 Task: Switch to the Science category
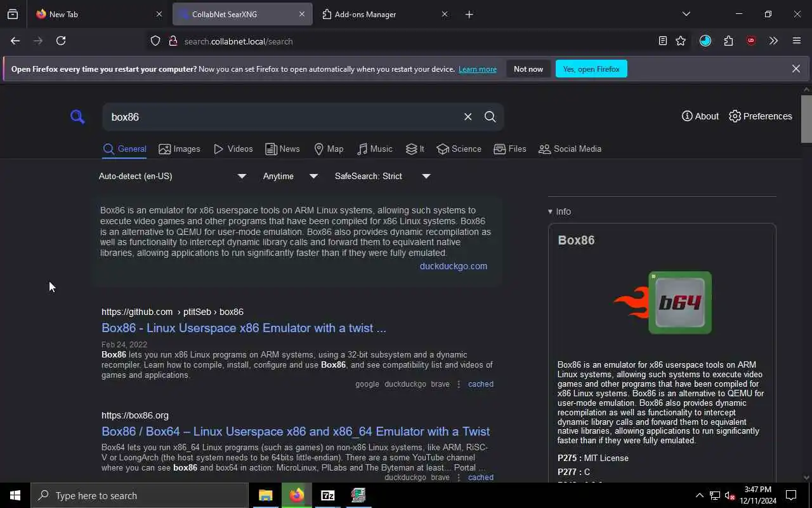click(x=459, y=149)
